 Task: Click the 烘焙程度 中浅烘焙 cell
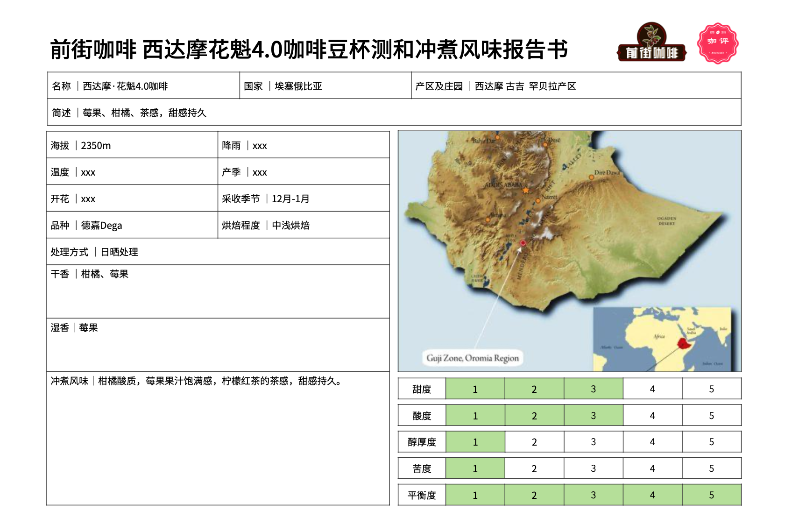pos(304,225)
